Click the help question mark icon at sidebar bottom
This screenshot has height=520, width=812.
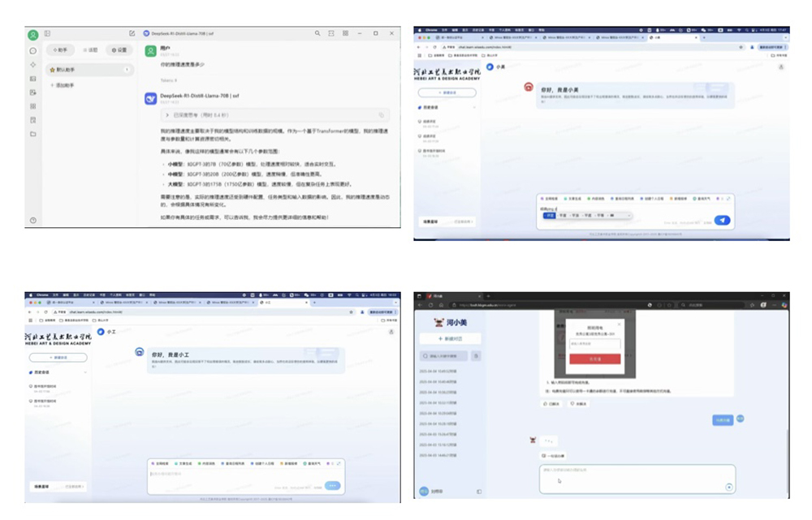(x=33, y=220)
